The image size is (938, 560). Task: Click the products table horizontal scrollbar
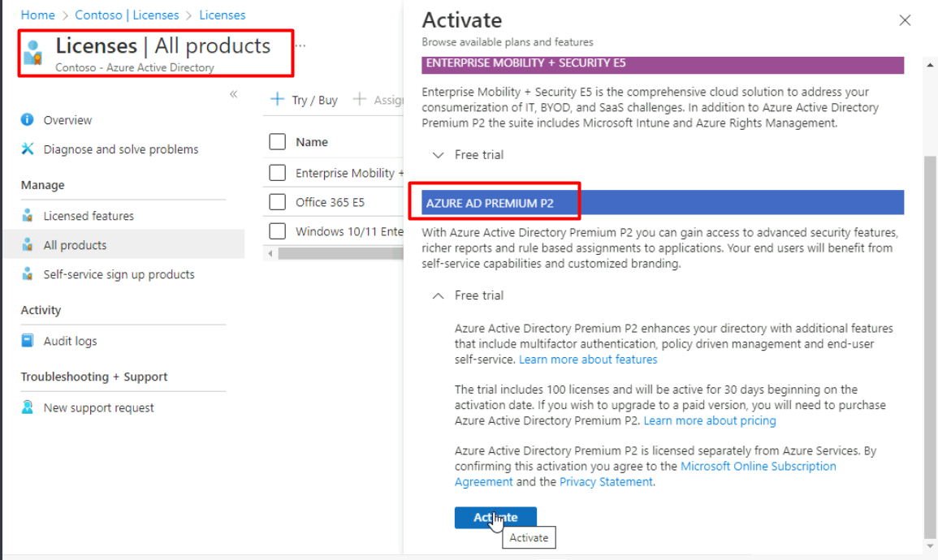tap(341, 253)
